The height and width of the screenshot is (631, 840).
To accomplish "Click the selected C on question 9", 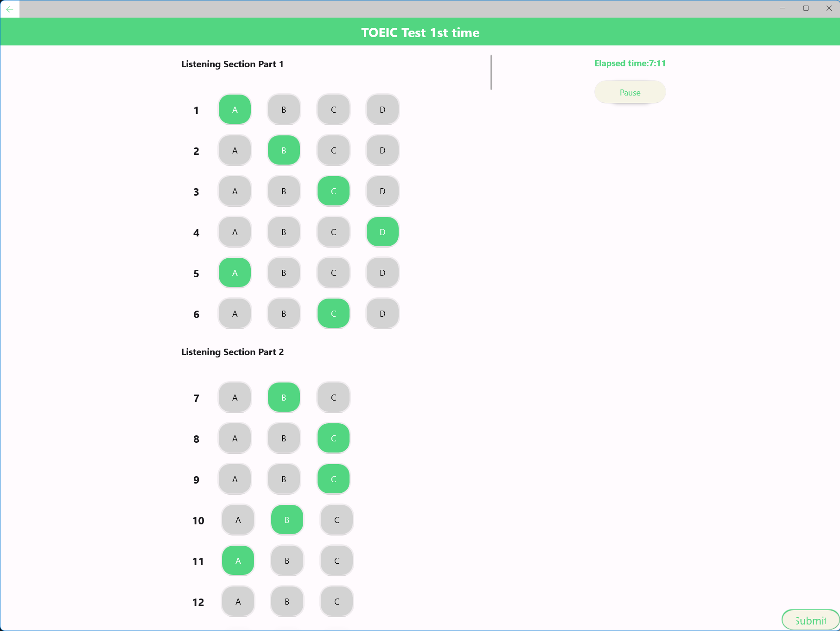I will [333, 479].
